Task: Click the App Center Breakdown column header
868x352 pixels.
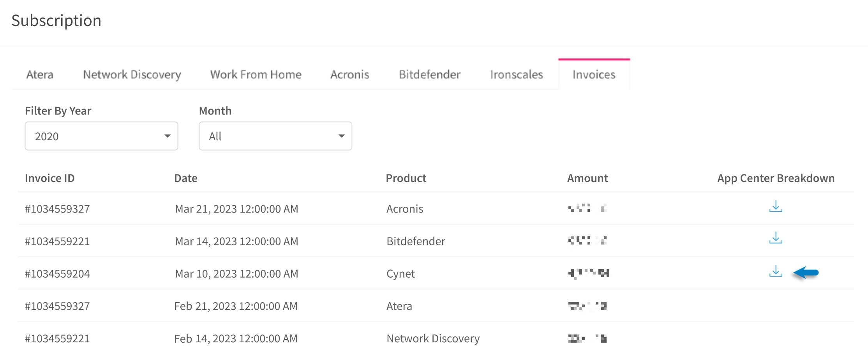Action: pos(776,178)
